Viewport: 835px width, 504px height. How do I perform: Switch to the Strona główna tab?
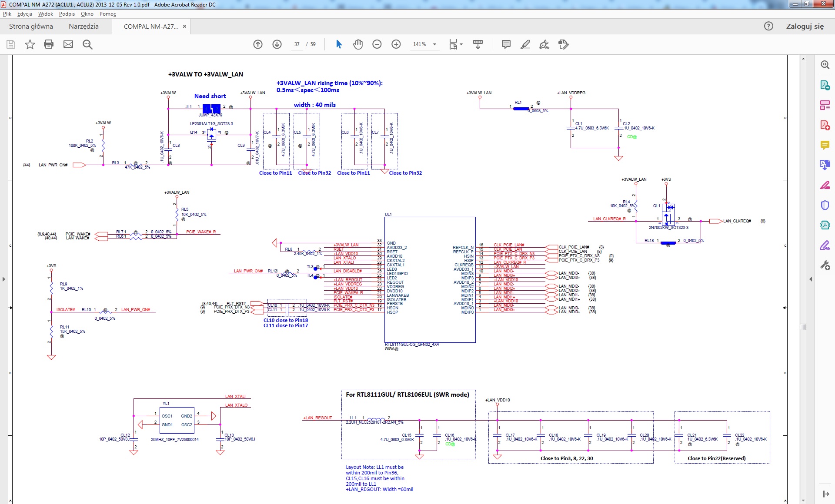tap(31, 26)
